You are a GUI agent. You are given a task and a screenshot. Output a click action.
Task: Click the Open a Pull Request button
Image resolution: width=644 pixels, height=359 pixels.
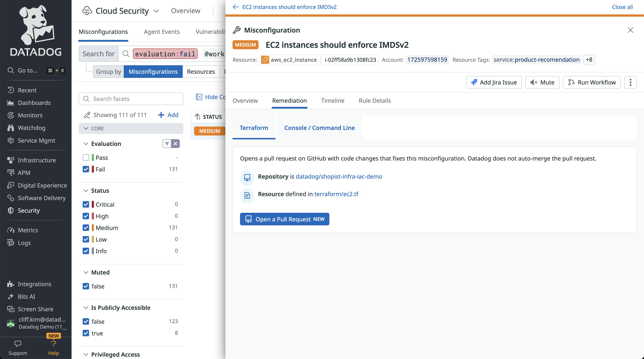(284, 219)
